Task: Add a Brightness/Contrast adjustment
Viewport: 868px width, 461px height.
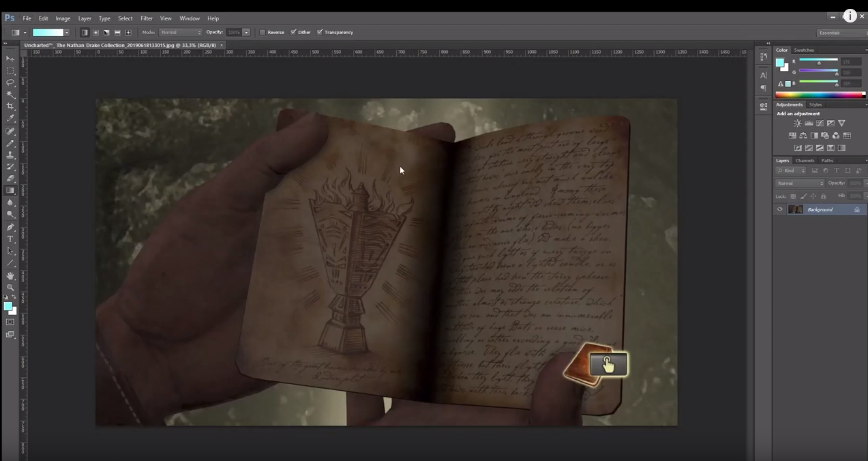Action: (x=798, y=123)
